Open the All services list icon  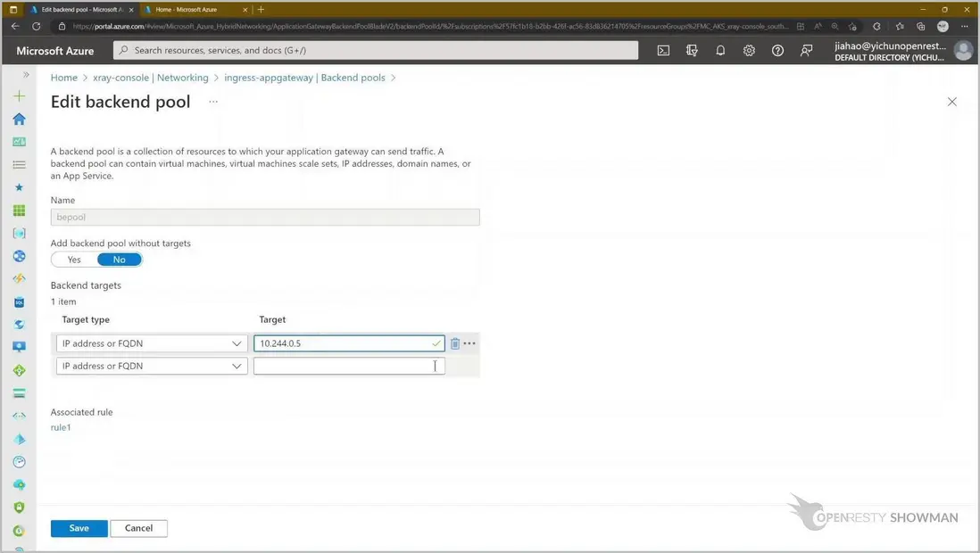tap(20, 165)
